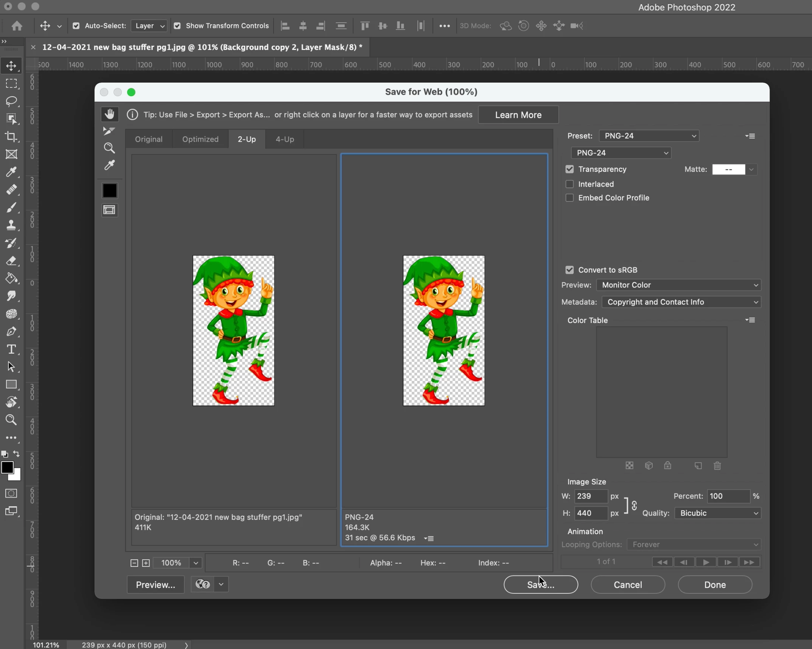Select the Zoom tool in dialog toolbar
Viewport: 812px width, 649px height.
pos(109,148)
